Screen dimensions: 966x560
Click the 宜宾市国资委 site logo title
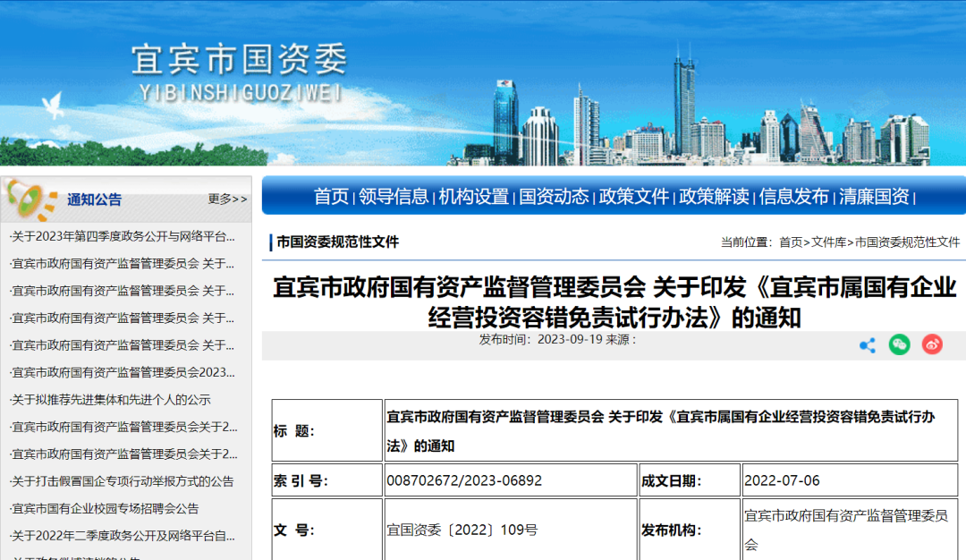240,60
